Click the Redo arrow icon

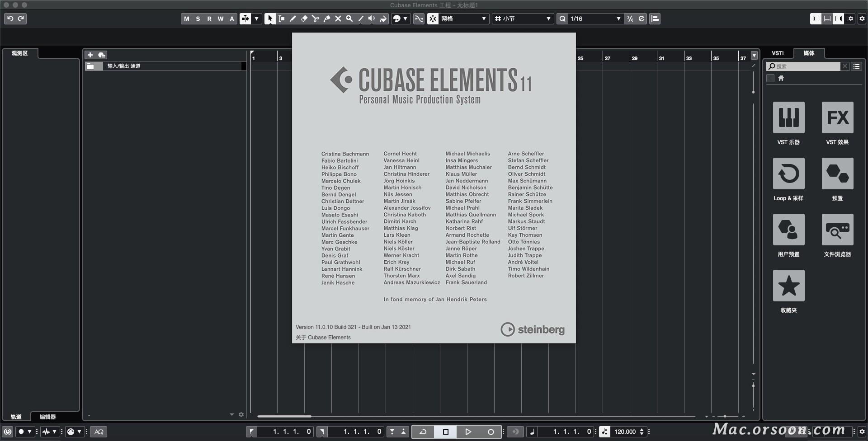click(x=21, y=19)
